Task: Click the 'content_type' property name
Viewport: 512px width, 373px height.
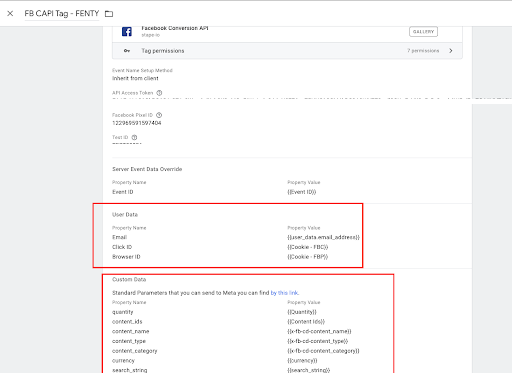Action: click(x=129, y=341)
